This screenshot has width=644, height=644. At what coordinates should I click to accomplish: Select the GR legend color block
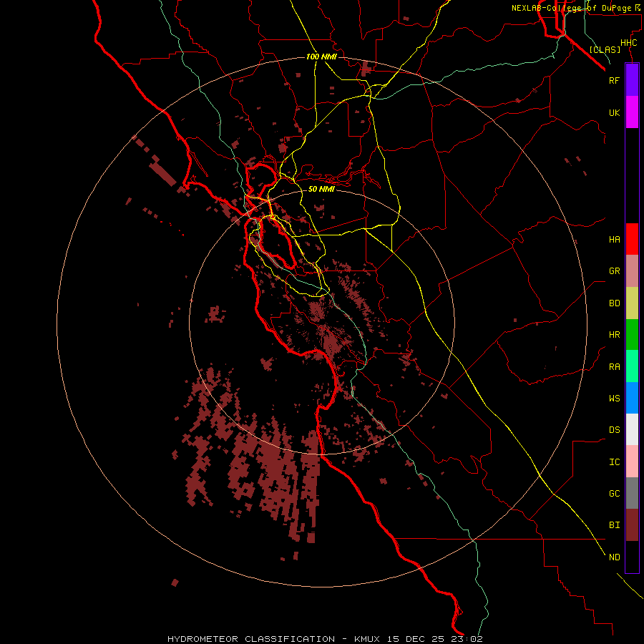(x=632, y=271)
